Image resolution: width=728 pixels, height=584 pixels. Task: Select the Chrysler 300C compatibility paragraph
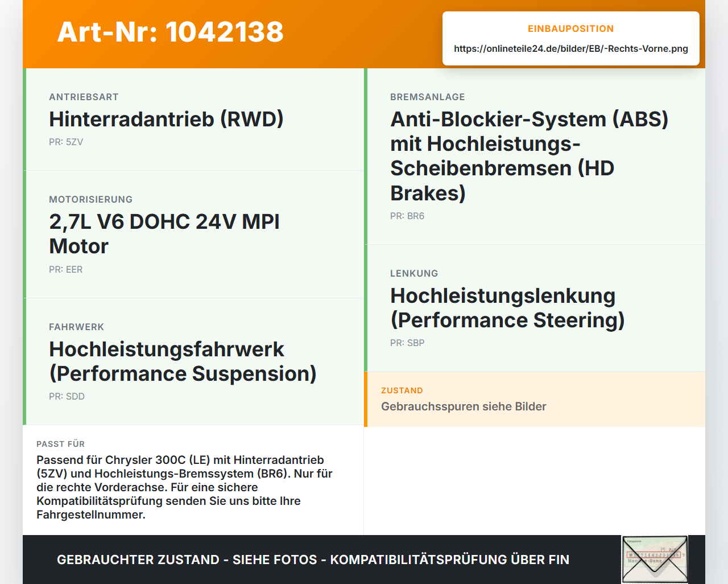184,487
